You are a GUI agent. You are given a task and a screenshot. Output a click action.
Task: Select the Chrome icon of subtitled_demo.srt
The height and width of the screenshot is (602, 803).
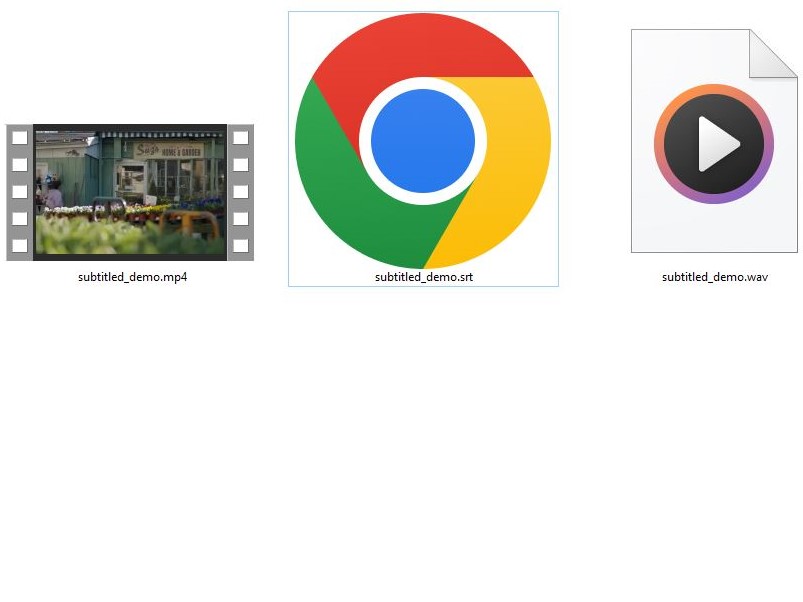[423, 141]
